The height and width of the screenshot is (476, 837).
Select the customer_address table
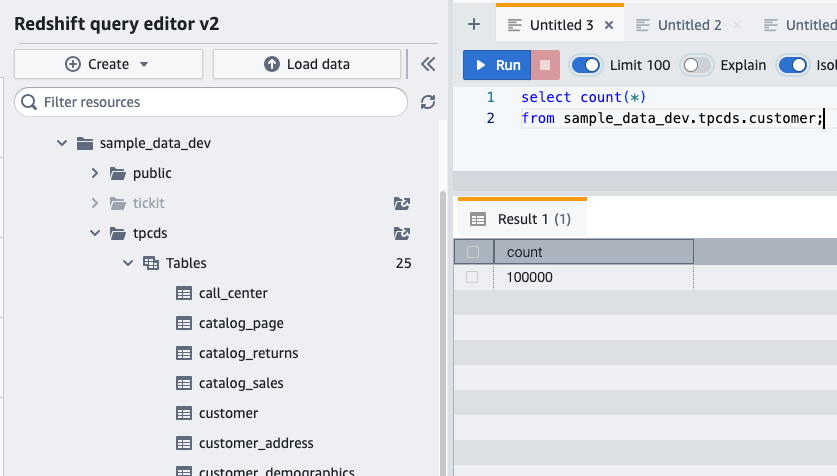(256, 443)
